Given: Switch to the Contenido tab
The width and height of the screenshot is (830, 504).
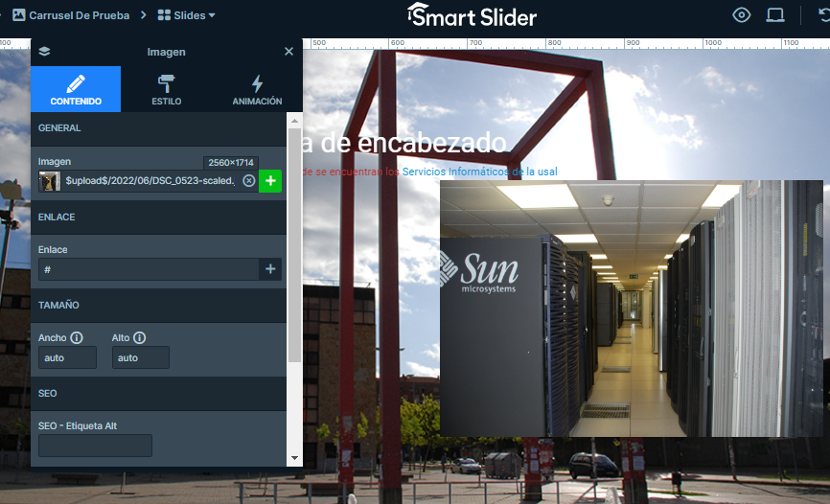Looking at the screenshot, I should (x=76, y=89).
